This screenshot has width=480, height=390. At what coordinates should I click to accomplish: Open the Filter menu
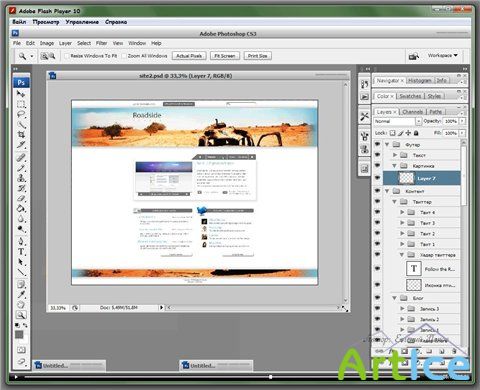[101, 43]
